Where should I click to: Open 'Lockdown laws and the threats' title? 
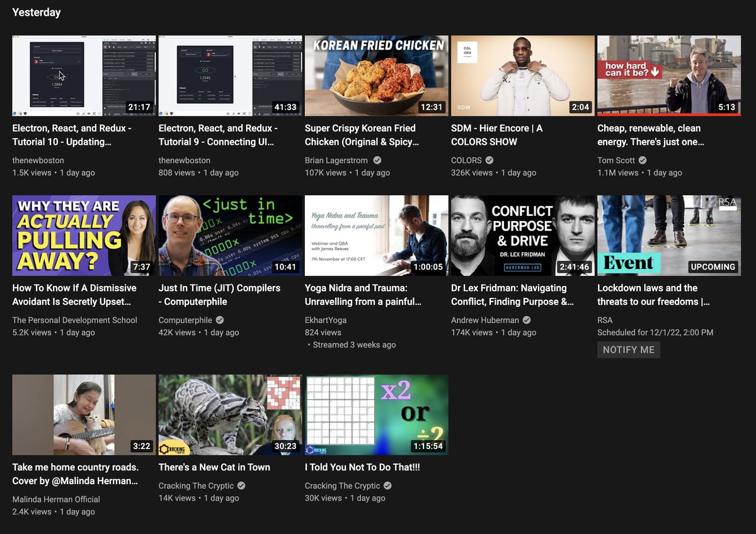tap(654, 295)
